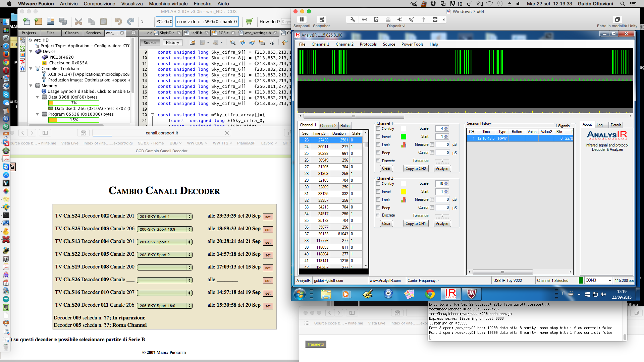
Task: Click the Trasmetti button
Action: point(316,344)
